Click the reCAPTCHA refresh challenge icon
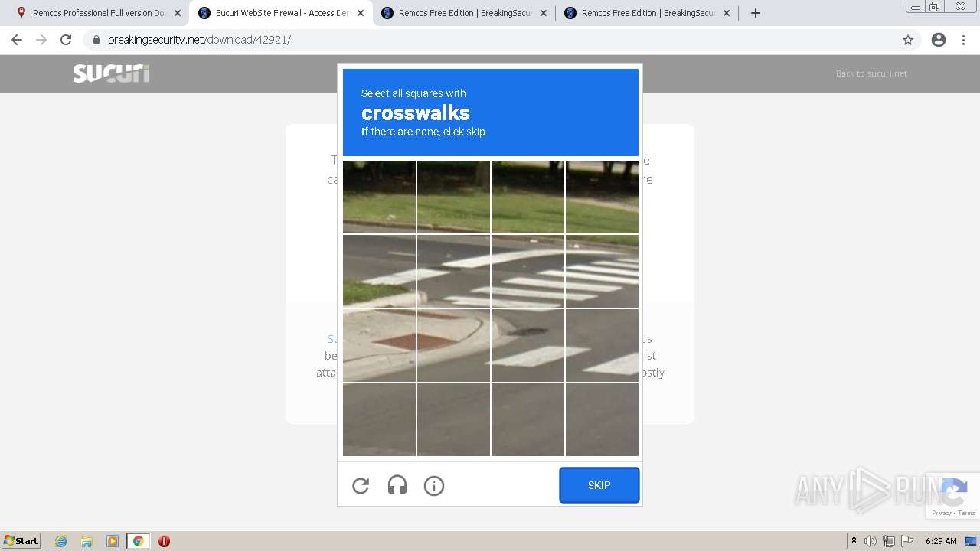980x551 pixels. pyautogui.click(x=361, y=486)
